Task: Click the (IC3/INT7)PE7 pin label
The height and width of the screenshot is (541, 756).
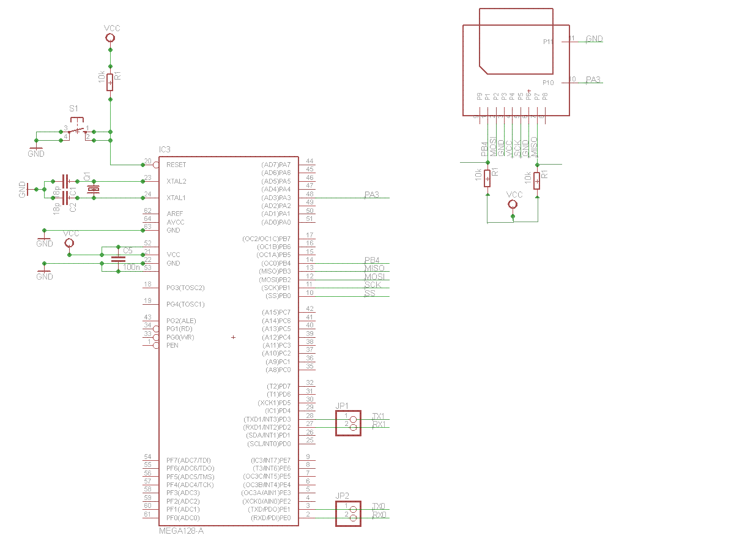Action: pos(270,460)
